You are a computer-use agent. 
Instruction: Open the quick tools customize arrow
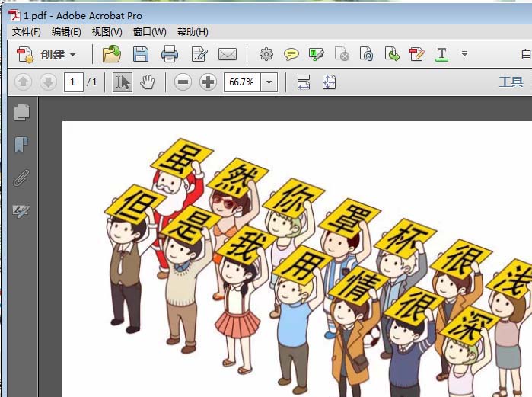(464, 54)
